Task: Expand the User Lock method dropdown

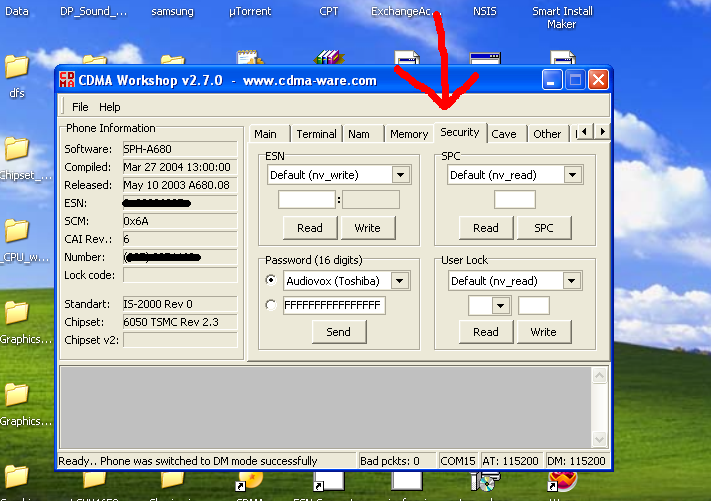Action: coord(572,281)
